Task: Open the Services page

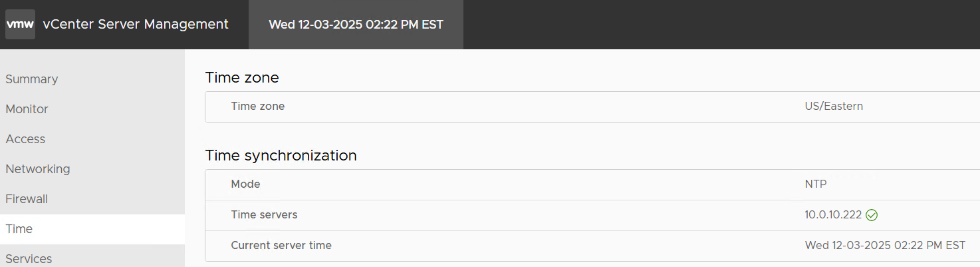Action: [x=29, y=258]
